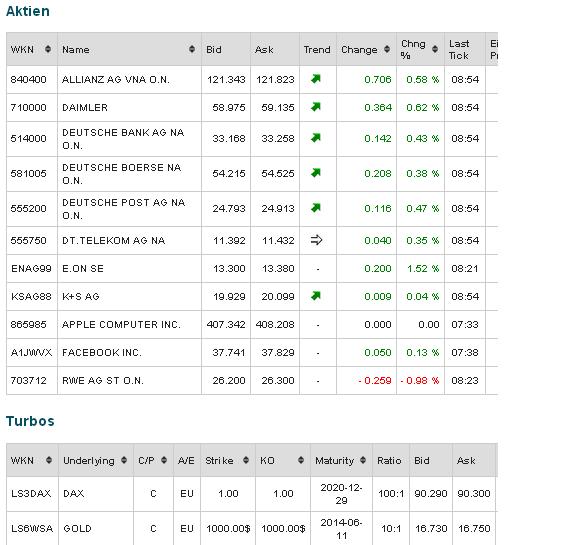Sort Aktien table by Name sort arrows
This screenshot has height=545, width=562.
192,49
